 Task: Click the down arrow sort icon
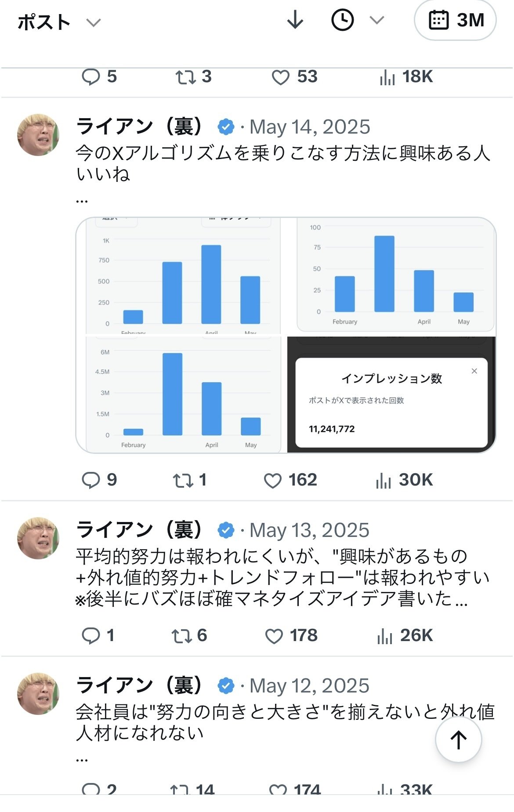295,20
